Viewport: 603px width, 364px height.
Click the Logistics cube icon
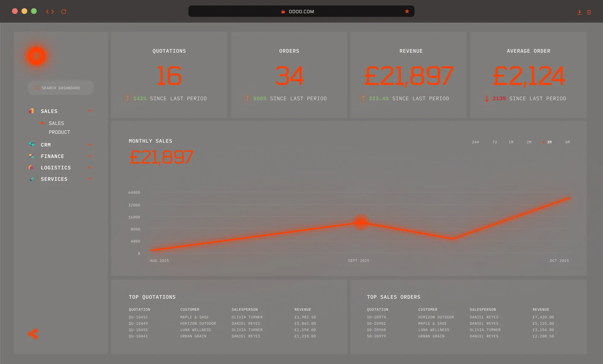[x=31, y=168]
